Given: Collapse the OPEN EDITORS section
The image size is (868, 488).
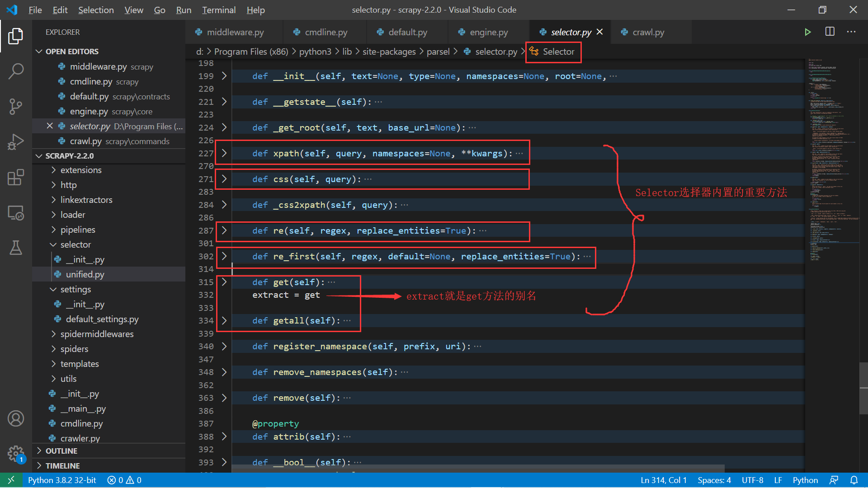Looking at the screenshot, I should 108,52.
